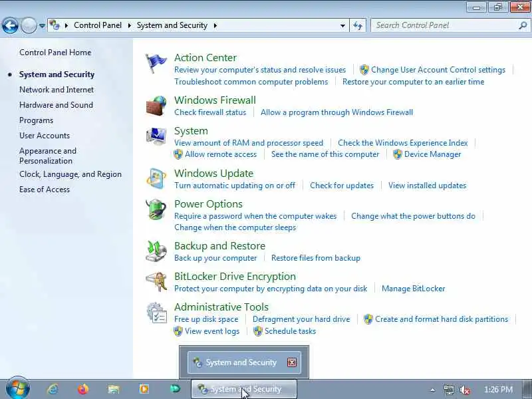Show hidden tray icons arrow
The width and height of the screenshot is (532, 399).
[433, 390]
